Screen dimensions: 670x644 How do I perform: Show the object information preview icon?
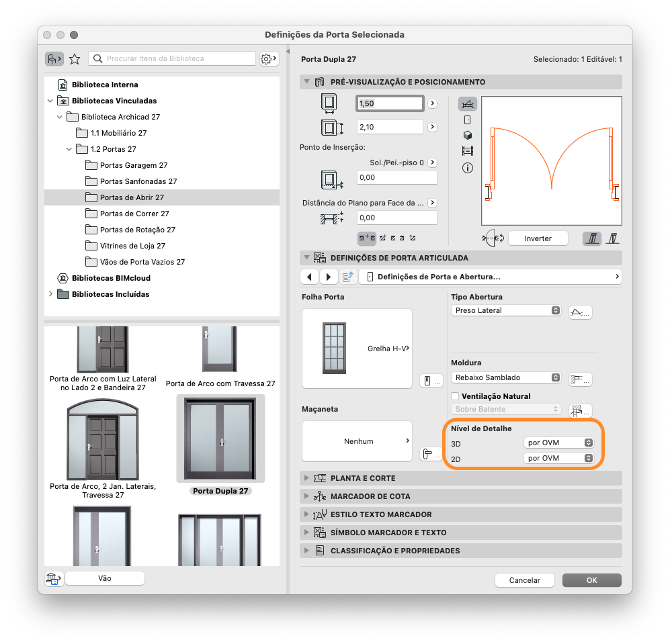[468, 168]
